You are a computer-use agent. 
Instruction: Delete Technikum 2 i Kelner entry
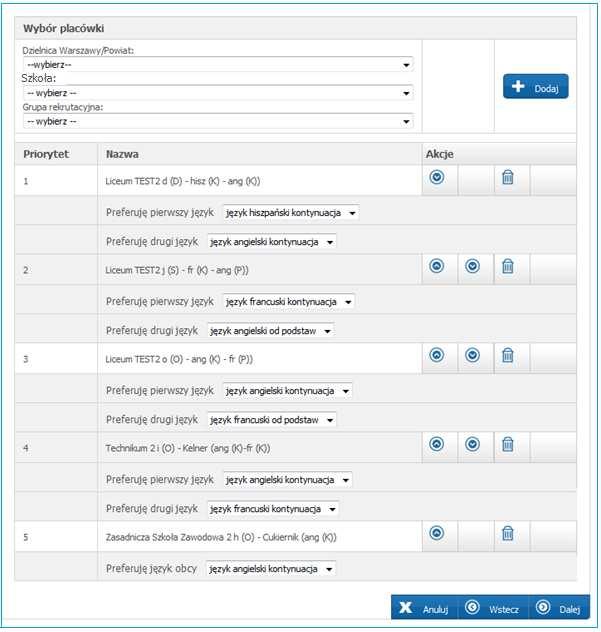(x=507, y=444)
